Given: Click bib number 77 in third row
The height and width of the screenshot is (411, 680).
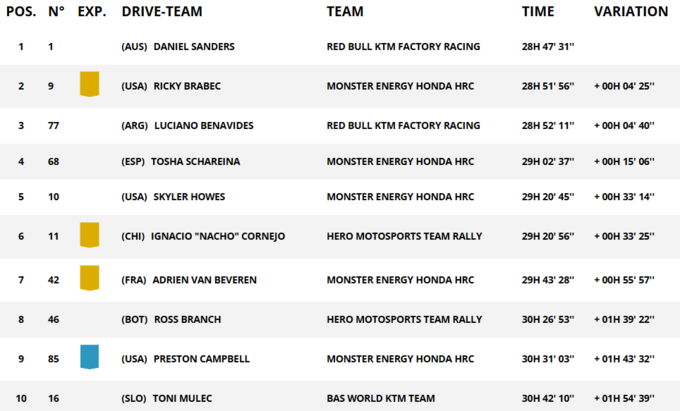Looking at the screenshot, I should pos(56,125).
